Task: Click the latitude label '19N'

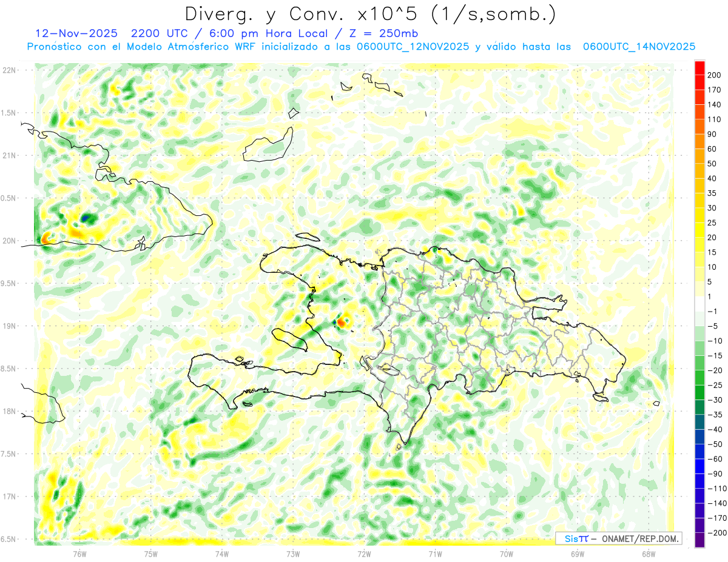Action: pos(8,326)
